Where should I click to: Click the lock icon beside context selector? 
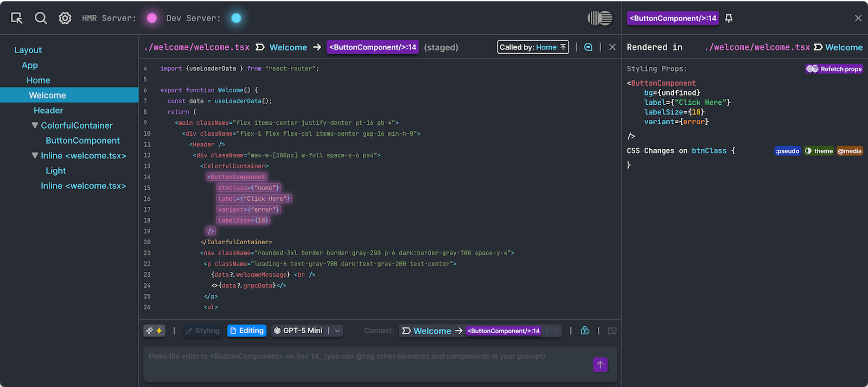click(584, 331)
